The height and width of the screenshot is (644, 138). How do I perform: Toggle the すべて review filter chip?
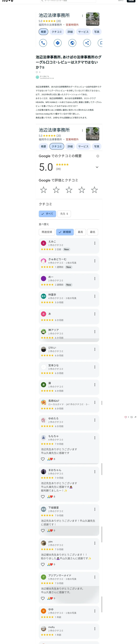click(x=47, y=214)
